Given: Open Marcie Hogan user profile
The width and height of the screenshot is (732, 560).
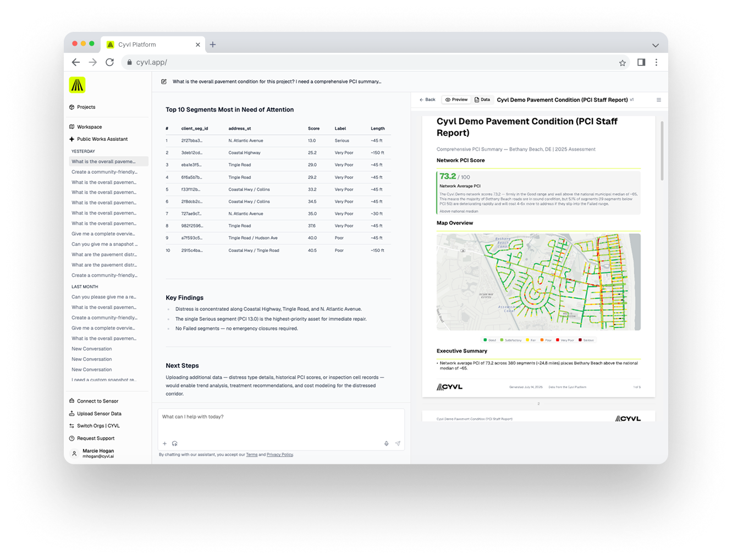Looking at the screenshot, I should [x=93, y=453].
